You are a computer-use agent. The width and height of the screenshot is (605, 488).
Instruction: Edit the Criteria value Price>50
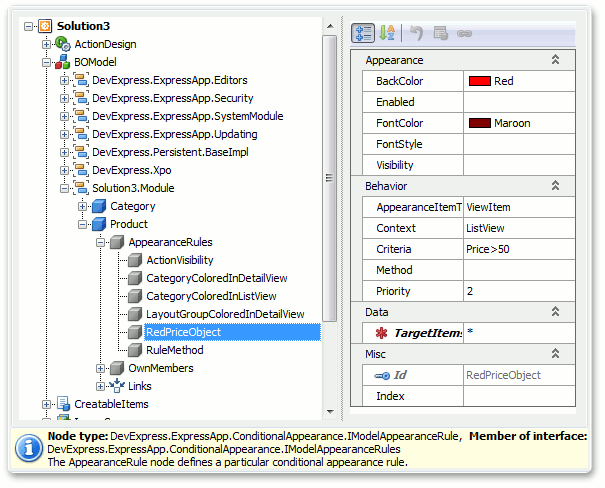[519, 249]
